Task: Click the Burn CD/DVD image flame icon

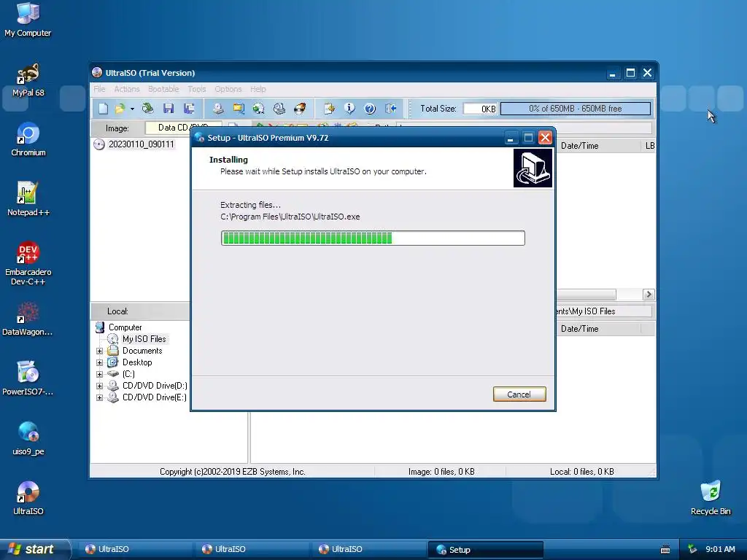Action: [x=300, y=109]
